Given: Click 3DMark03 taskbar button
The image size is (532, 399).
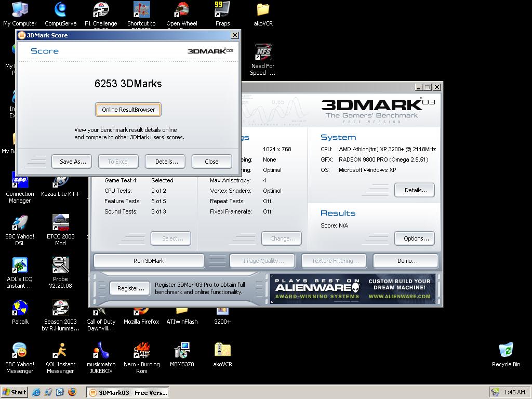Looking at the screenshot, I should [x=127, y=392].
